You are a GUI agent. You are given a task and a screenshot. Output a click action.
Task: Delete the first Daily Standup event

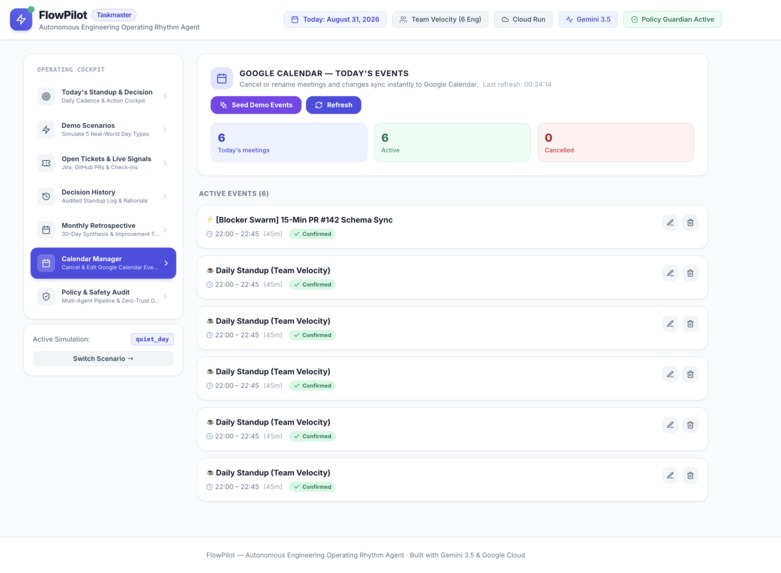pos(690,273)
